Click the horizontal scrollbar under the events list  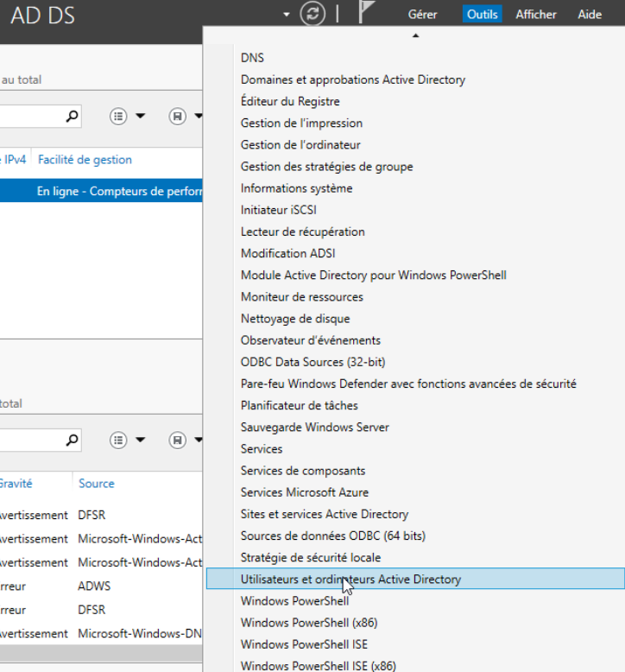click(x=101, y=653)
